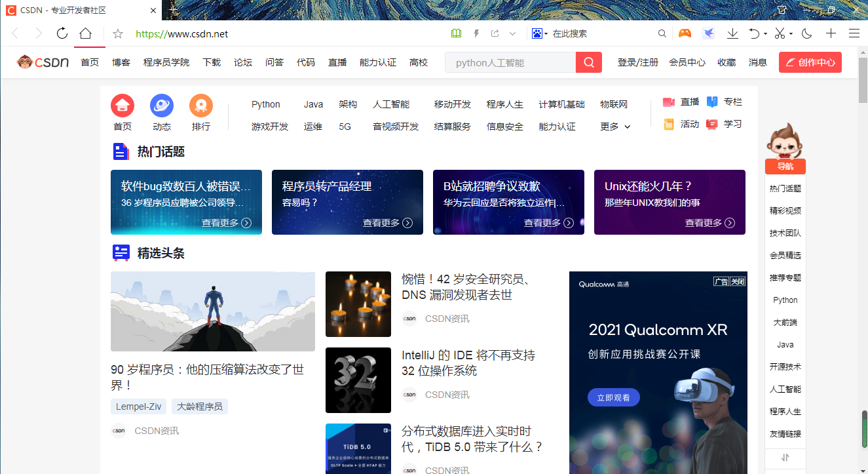The image size is (868, 474).
Task: Close the Qualcomm ad via 关闭
Action: point(738,281)
